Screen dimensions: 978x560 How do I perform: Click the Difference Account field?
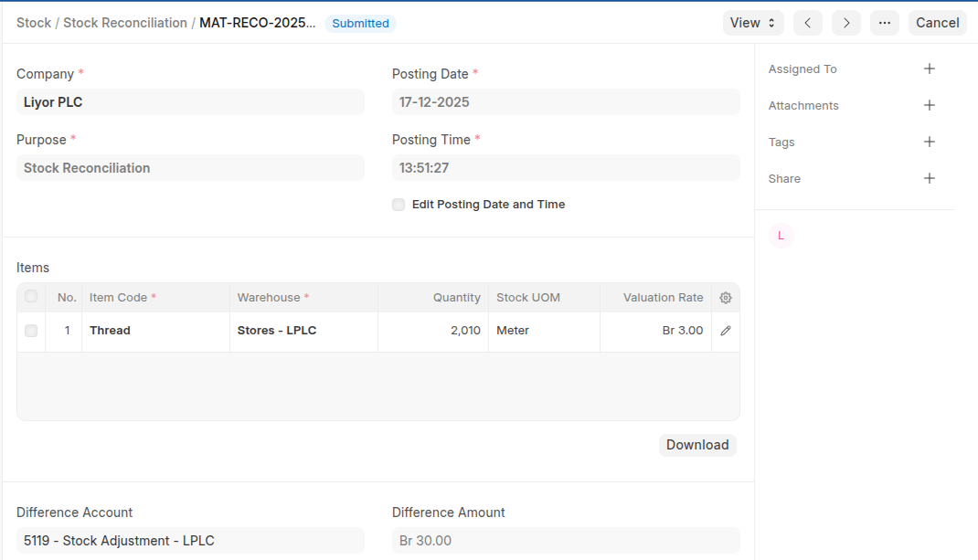pos(190,541)
